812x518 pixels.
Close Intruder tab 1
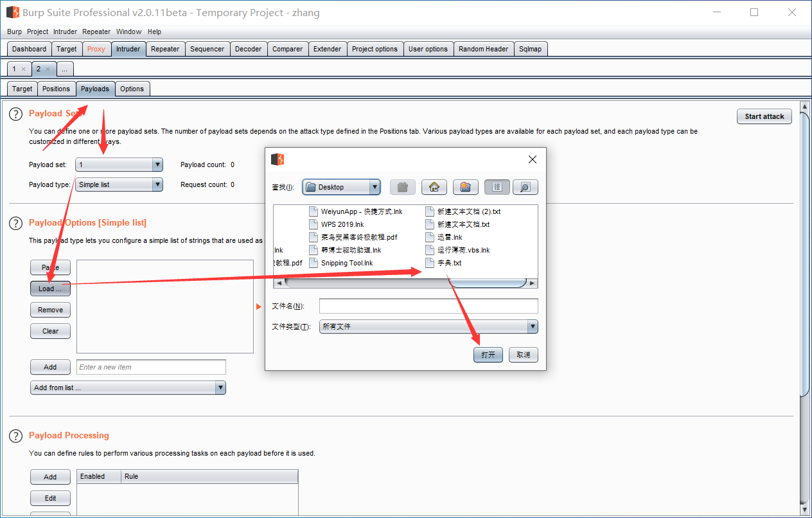tap(23, 69)
